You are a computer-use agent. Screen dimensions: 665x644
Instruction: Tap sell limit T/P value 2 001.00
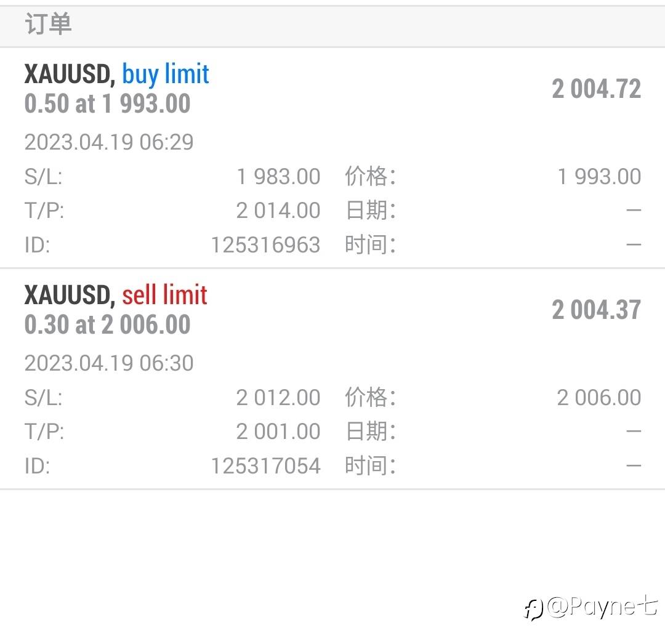278,432
